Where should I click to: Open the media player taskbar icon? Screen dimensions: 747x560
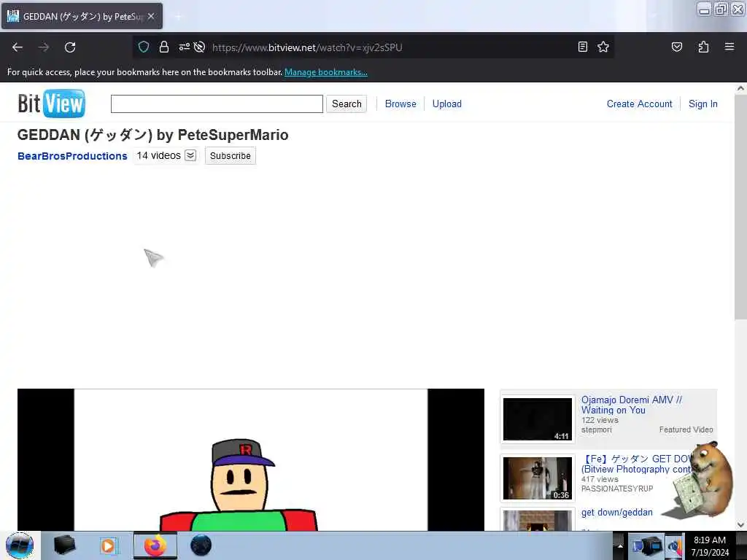(109, 545)
